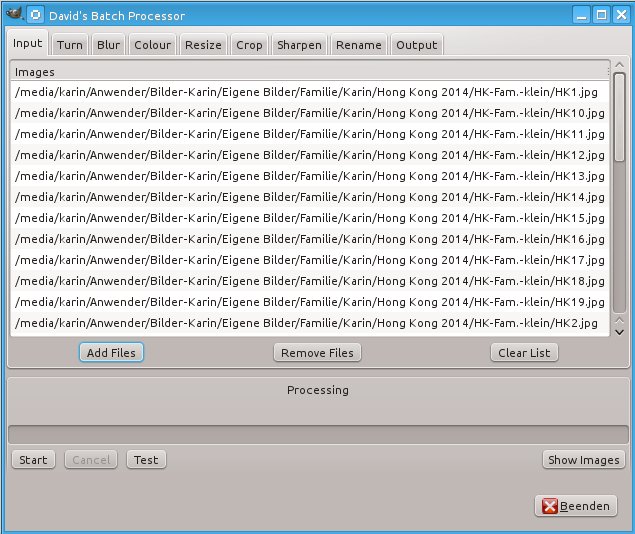Click the Beenden button to quit
635x534 pixels.
576,506
